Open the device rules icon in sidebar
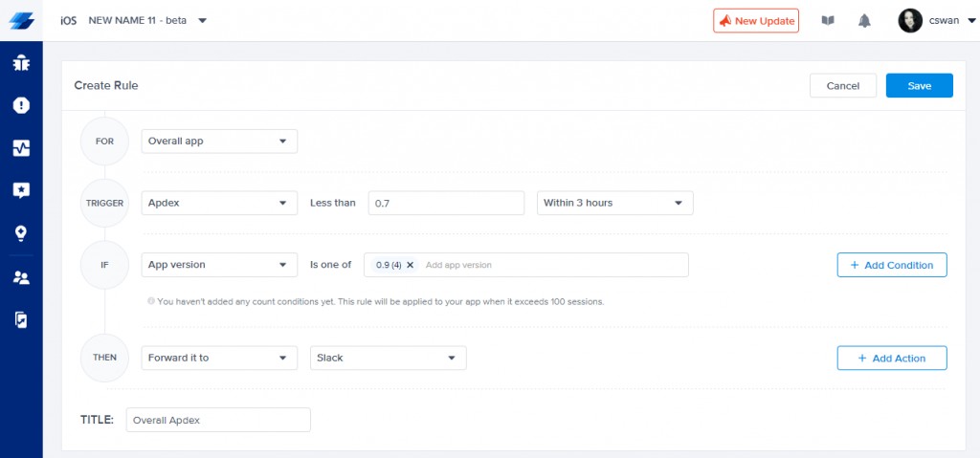This screenshot has height=458, width=980. [x=21, y=320]
